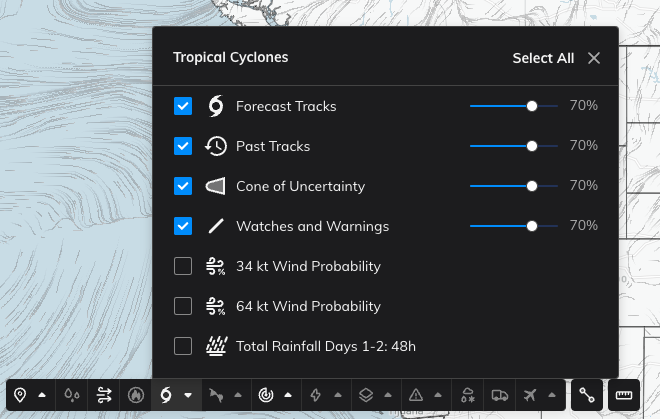660x419 pixels.
Task: Enable the 34 kt Wind Probability checkbox
Action: tap(183, 266)
